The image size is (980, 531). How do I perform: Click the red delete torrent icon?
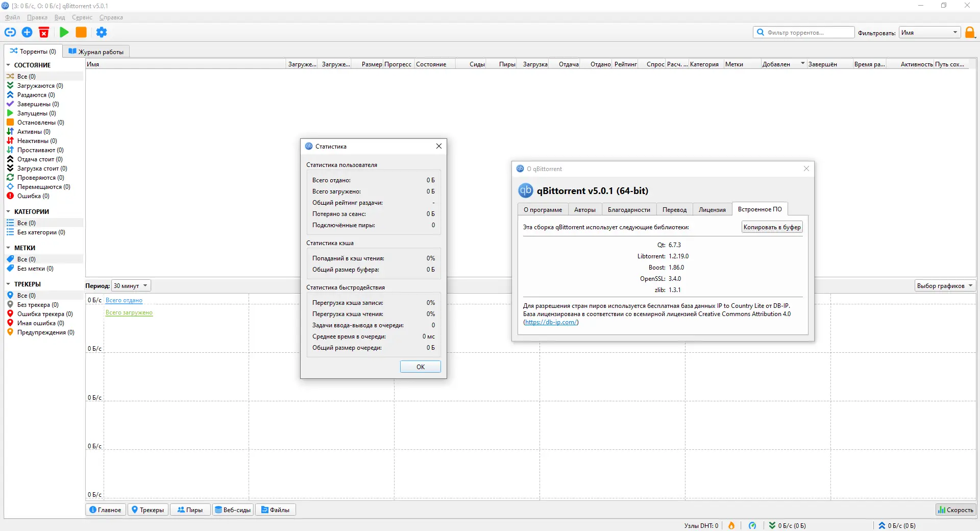click(x=44, y=32)
